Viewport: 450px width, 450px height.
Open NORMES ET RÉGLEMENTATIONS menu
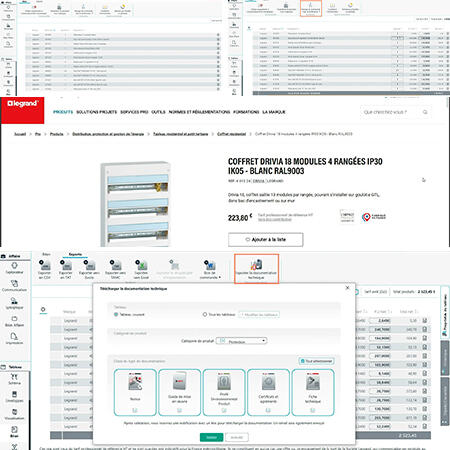(x=199, y=112)
